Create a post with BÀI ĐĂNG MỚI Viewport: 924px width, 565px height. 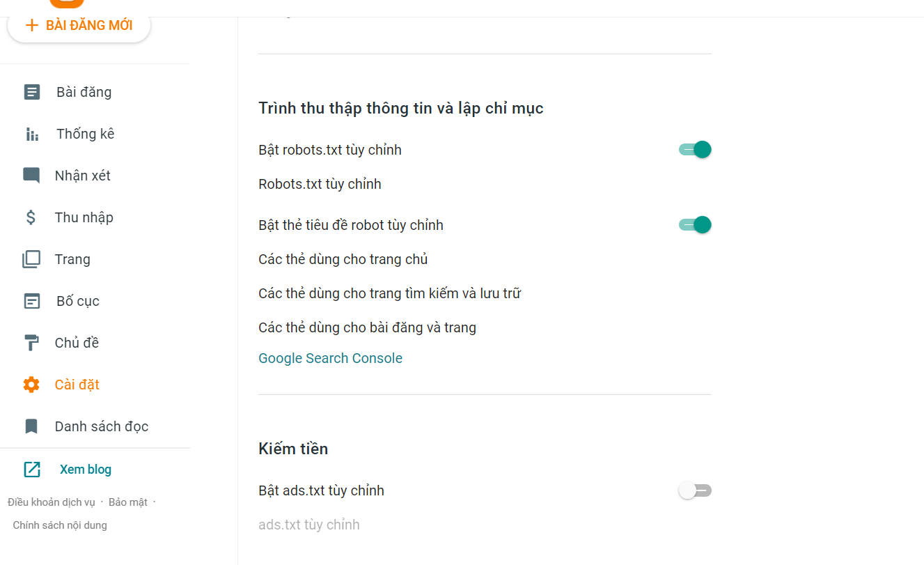79,25
